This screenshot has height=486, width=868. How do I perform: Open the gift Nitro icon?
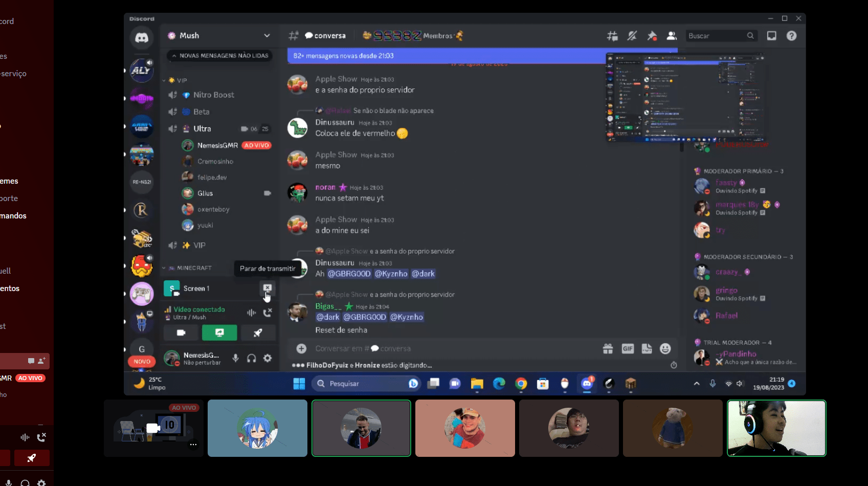pyautogui.click(x=608, y=348)
